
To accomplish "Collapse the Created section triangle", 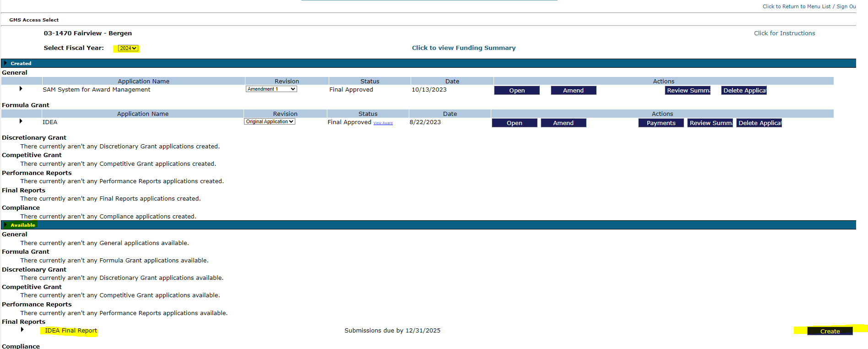I will click(x=5, y=63).
